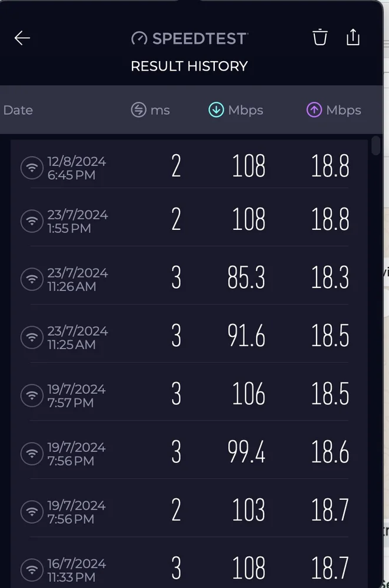Click the RESULT HISTORY title
389x588 pixels.
(x=188, y=66)
